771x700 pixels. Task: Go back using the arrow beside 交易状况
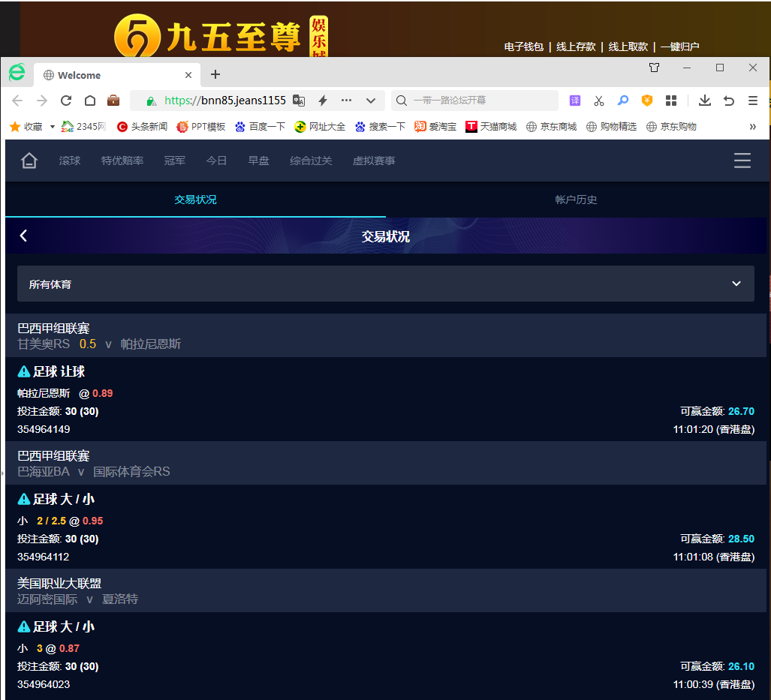[23, 236]
